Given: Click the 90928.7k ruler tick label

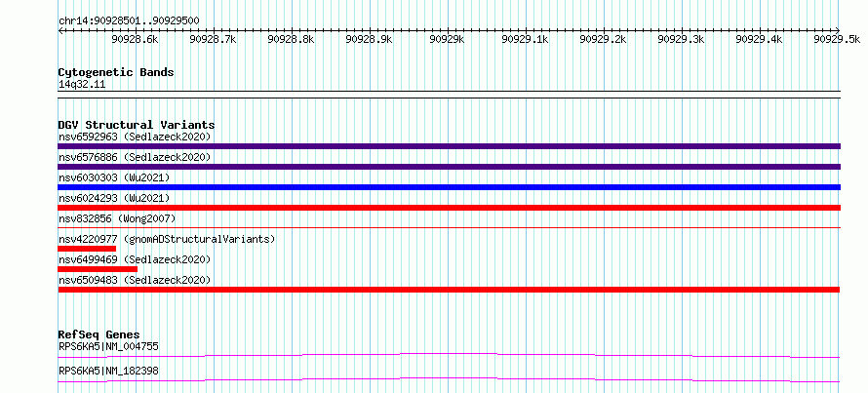Looking at the screenshot, I should click(214, 39).
